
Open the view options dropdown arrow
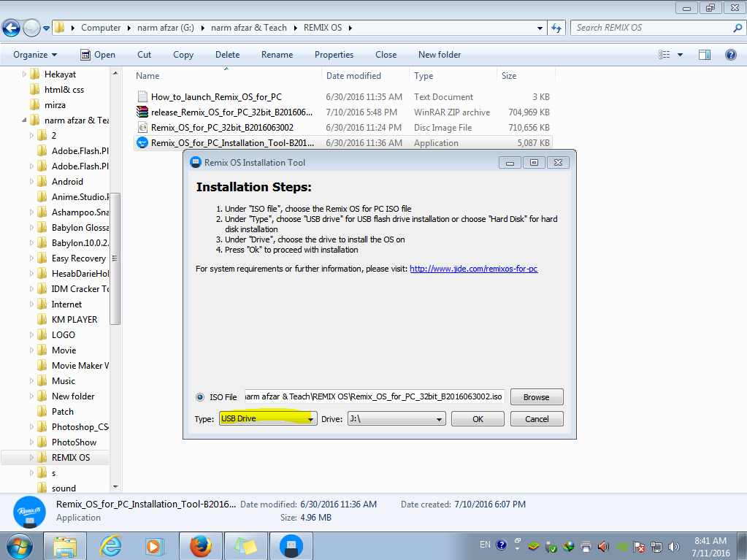(680, 55)
